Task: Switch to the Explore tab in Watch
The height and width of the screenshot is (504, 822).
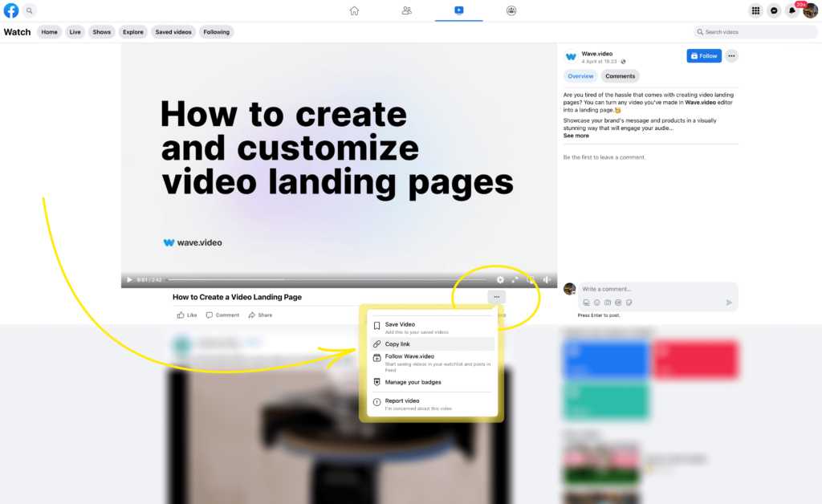Action: [133, 32]
